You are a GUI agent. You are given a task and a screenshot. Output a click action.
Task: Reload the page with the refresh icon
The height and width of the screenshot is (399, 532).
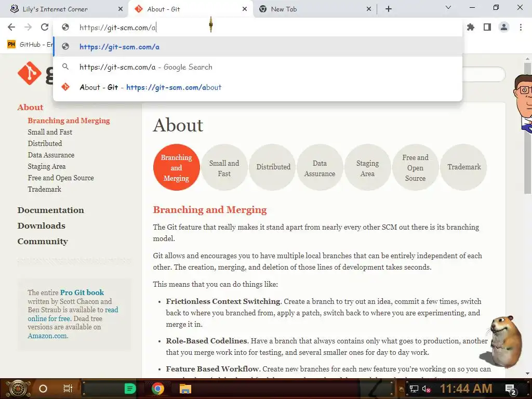pyautogui.click(x=45, y=27)
